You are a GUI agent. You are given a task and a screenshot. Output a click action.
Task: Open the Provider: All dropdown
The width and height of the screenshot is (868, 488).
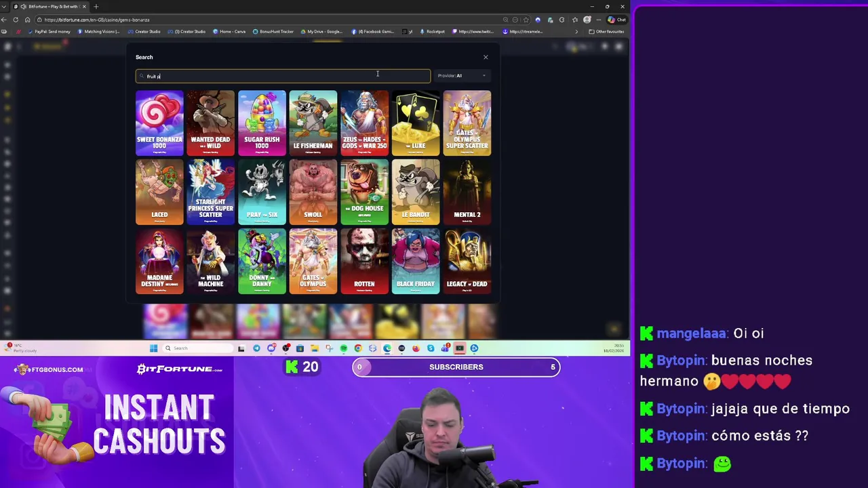point(462,76)
